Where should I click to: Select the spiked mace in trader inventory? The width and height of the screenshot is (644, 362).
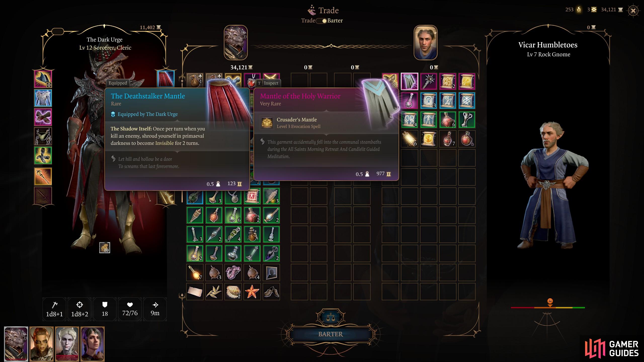(x=428, y=81)
